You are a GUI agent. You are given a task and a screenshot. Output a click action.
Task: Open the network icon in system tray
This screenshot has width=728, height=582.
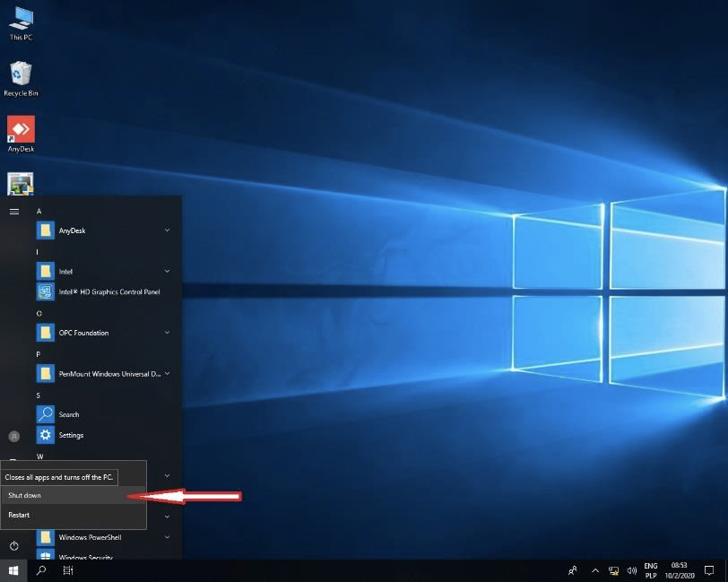click(x=614, y=570)
